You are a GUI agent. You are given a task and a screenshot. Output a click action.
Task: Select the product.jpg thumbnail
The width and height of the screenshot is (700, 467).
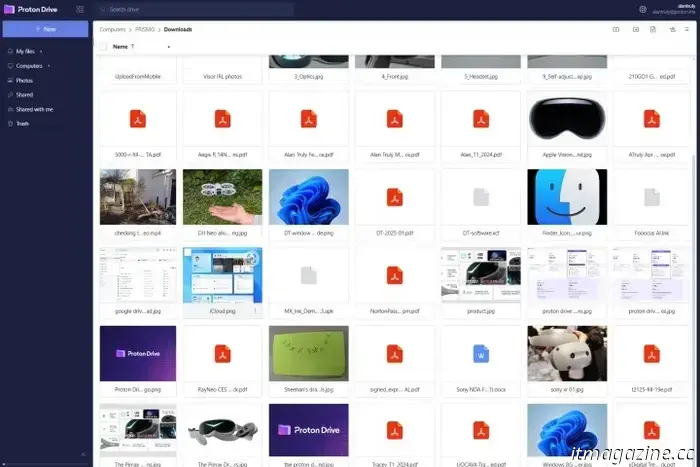coord(481,275)
